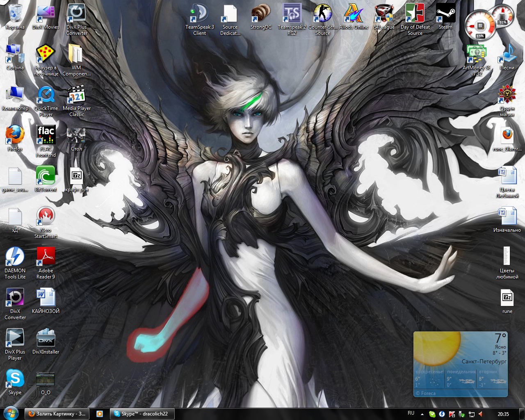Launch Teamspeak 2 RC2 shortcut
The width and height of the screenshot is (525, 420).
[x=292, y=20]
